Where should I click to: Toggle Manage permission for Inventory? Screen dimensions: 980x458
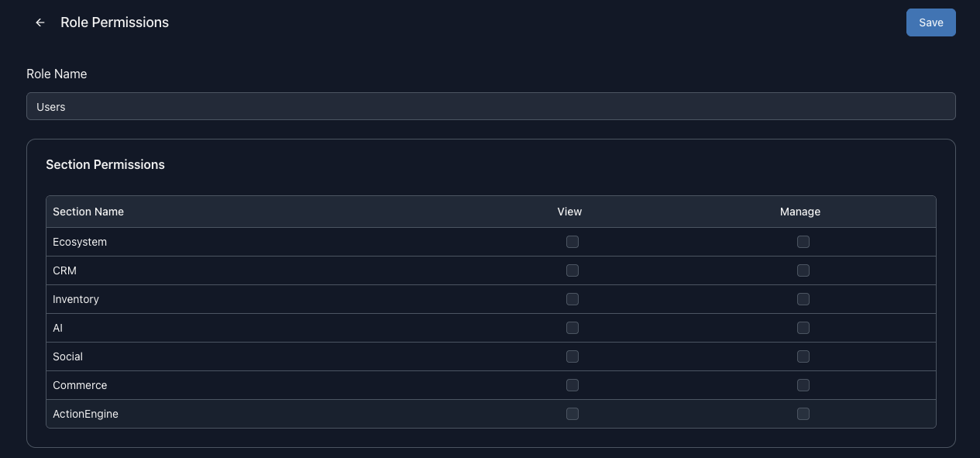pos(803,299)
